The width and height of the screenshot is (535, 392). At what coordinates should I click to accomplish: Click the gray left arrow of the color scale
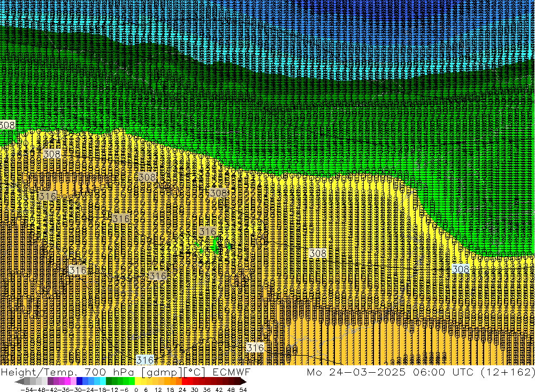click(x=19, y=381)
